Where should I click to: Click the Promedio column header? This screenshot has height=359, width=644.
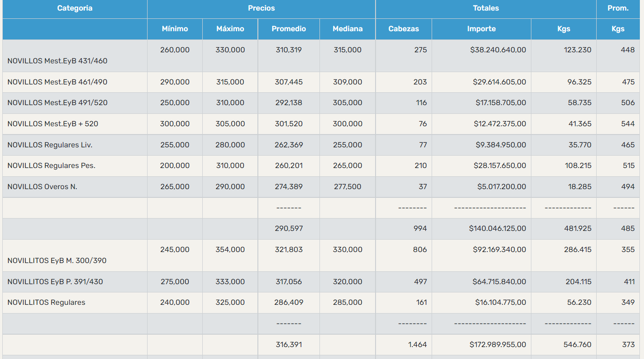(289, 29)
